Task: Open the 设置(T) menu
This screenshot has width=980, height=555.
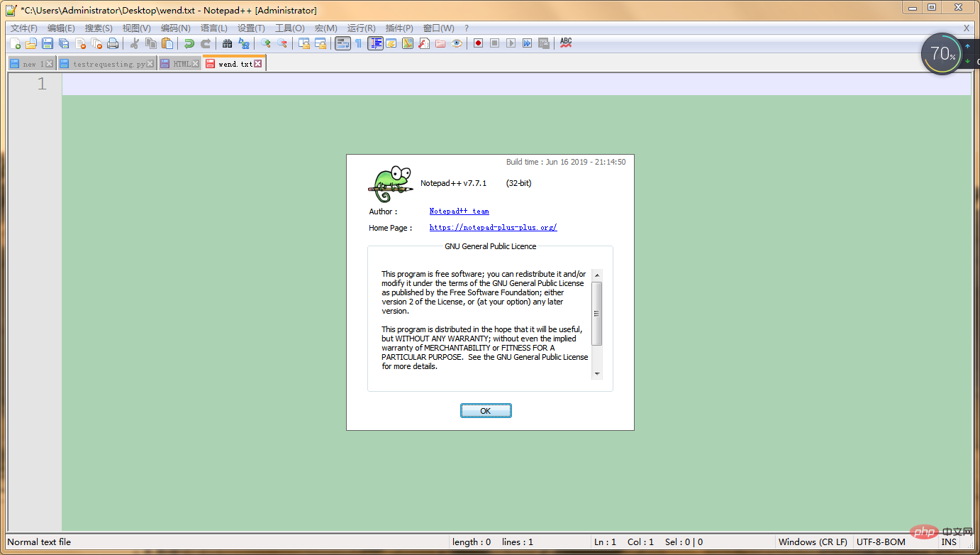Action: (x=251, y=28)
